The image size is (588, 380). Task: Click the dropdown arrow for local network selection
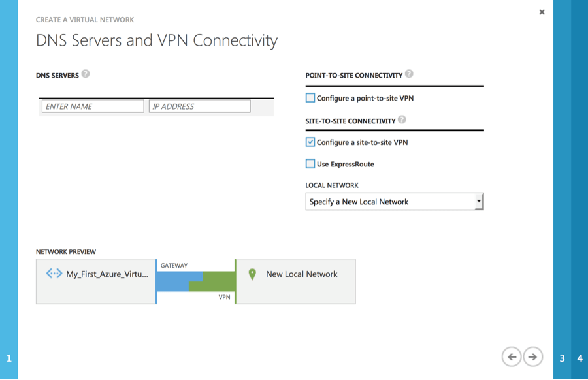(x=479, y=201)
